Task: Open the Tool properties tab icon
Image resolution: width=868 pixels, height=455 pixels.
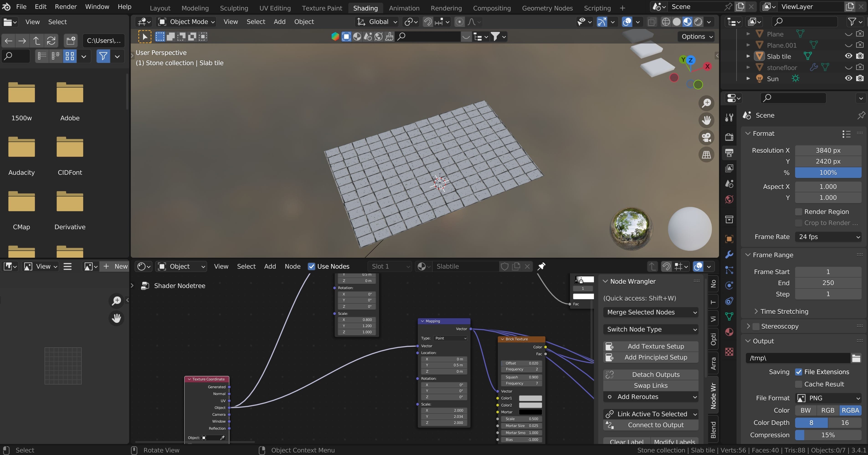Action: [x=729, y=117]
